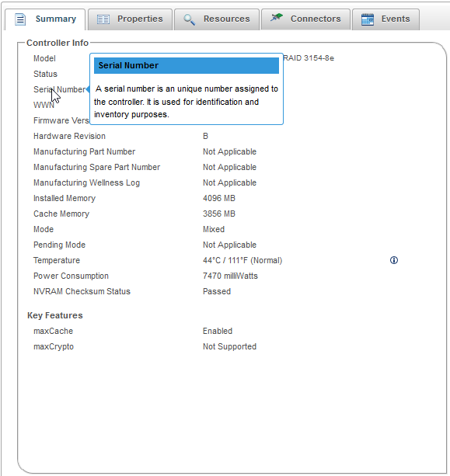Image resolution: width=450 pixels, height=476 pixels.
Task: Click the Connectors tab plug icon
Action: point(277,18)
